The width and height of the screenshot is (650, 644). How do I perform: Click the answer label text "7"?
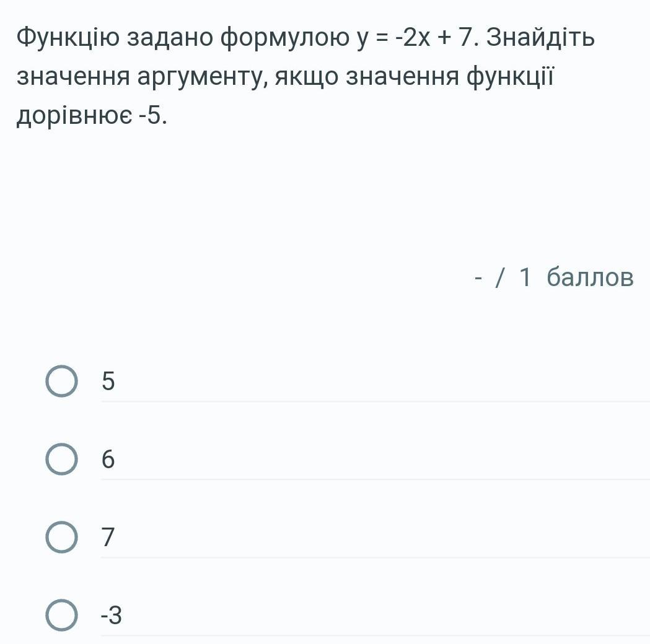108,537
